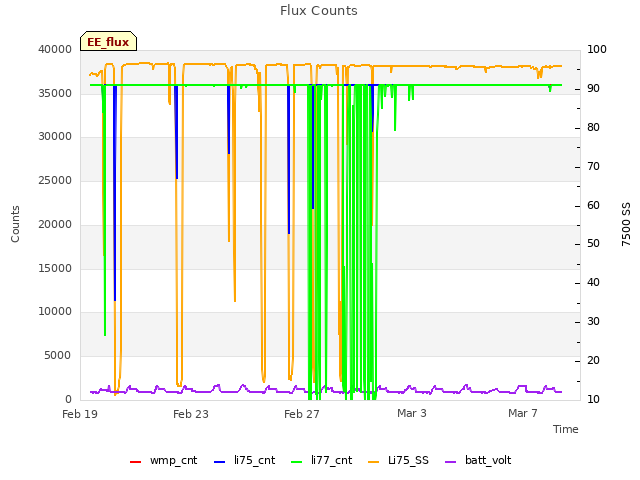Click the orange Li75_SS legend swatch
The height and width of the screenshot is (480, 640).
373,462
